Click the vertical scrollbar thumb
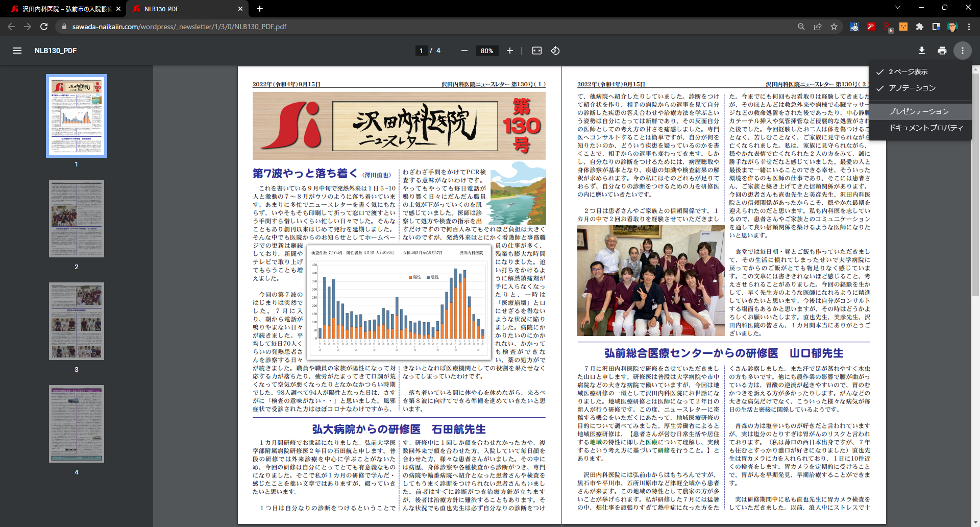Screen dimensions: 980x527 coord(976,184)
